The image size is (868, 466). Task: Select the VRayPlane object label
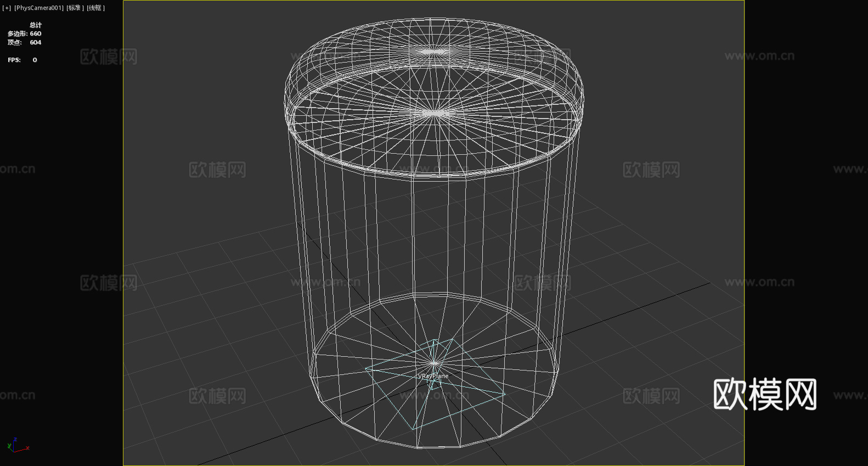[433, 376]
